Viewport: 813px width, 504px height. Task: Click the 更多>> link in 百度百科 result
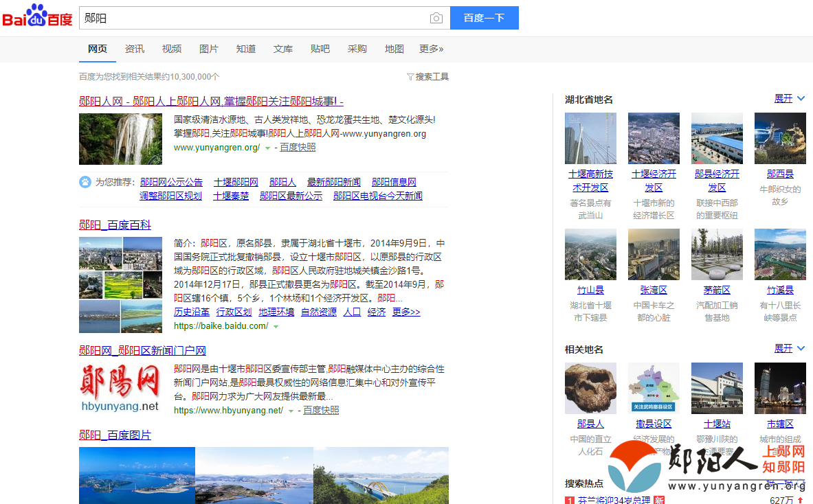point(407,312)
